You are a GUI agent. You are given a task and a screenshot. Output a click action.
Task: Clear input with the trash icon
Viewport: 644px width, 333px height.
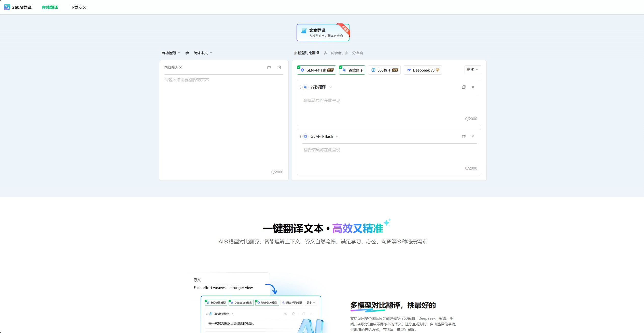point(279,67)
